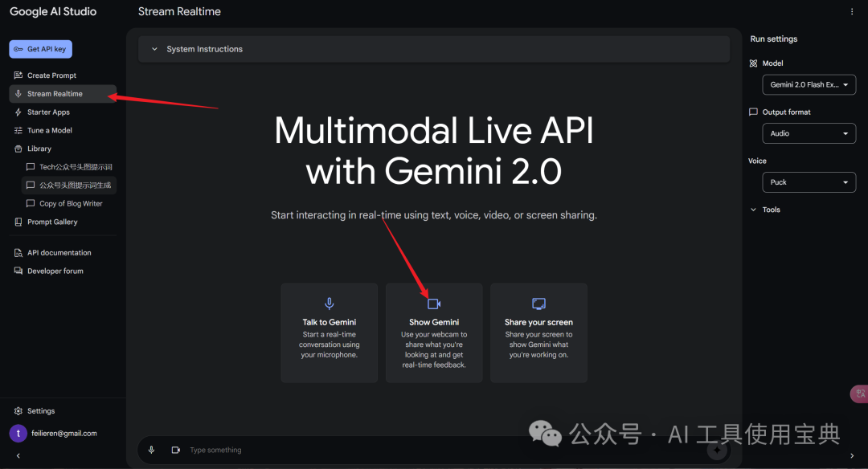
Task: Click the Starter Apps lightning icon
Action: (18, 112)
